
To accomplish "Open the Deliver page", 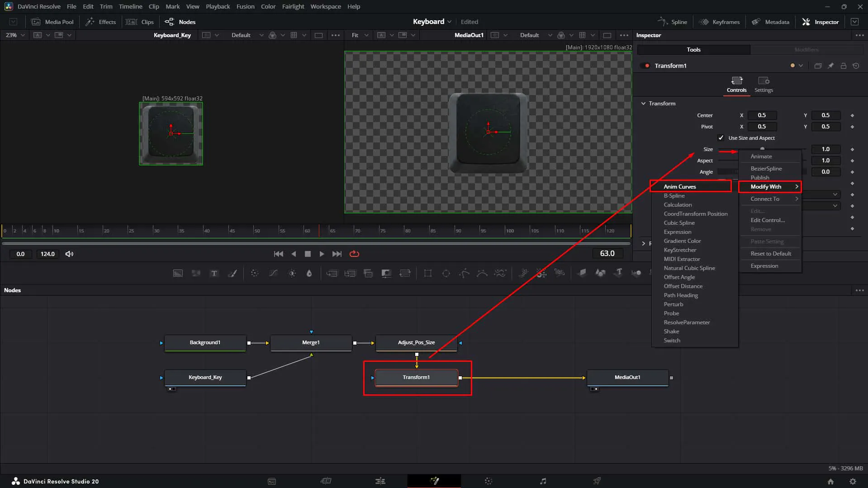I will pyautogui.click(x=597, y=481).
